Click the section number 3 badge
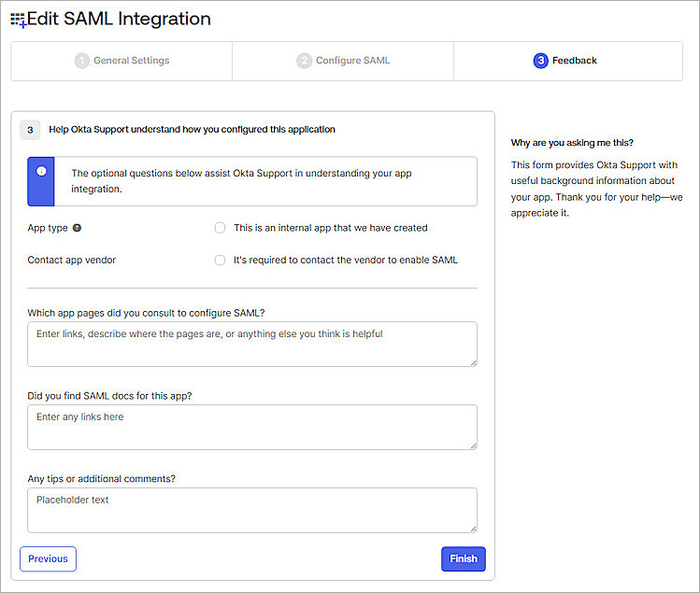The image size is (700, 593). point(30,131)
